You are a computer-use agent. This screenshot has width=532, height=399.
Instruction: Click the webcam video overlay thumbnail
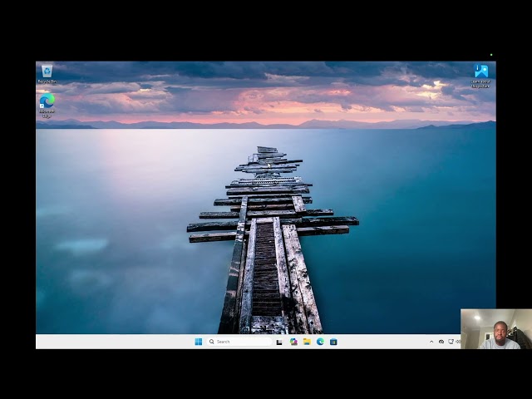point(496,329)
